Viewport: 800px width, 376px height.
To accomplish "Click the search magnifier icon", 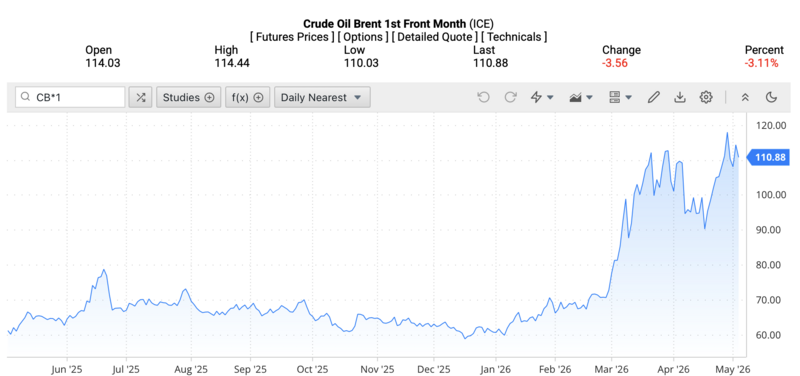I will click(x=25, y=97).
